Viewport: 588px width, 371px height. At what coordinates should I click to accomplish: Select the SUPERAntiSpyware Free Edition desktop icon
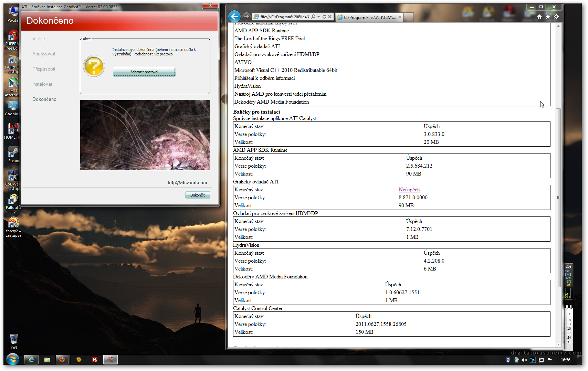click(12, 40)
